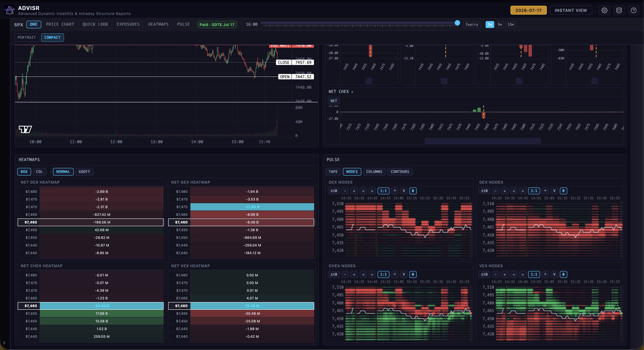The width and height of the screenshot is (644, 350).
Task: Click plus zoom in DEX NODES
Action: coord(354,191)
